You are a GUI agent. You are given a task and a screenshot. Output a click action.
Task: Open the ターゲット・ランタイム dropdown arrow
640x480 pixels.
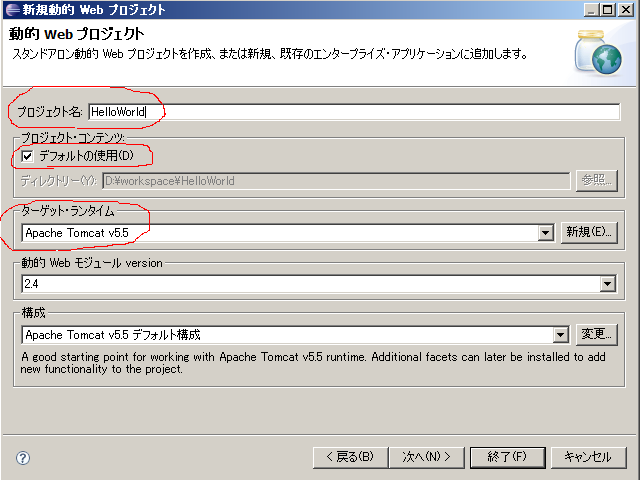(545, 233)
